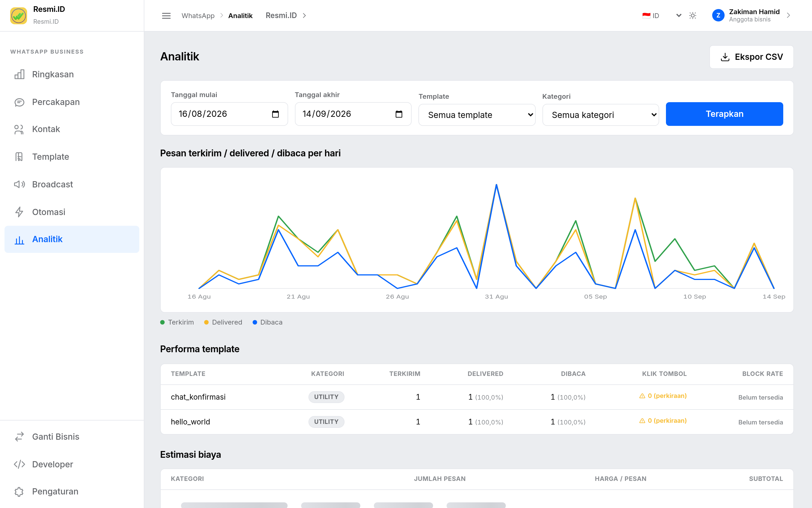Viewport: 812px width, 508px height.
Task: Click the hello_world template row name
Action: 190,422
